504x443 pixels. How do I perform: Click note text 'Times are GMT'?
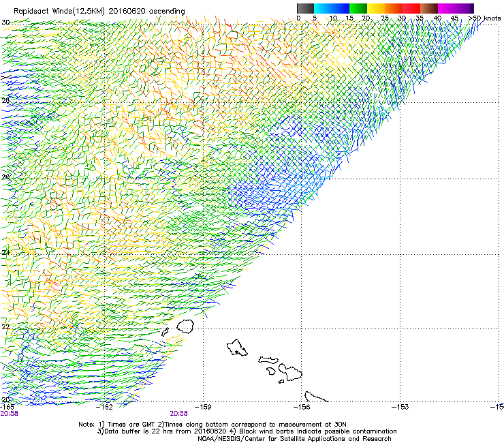131,425
